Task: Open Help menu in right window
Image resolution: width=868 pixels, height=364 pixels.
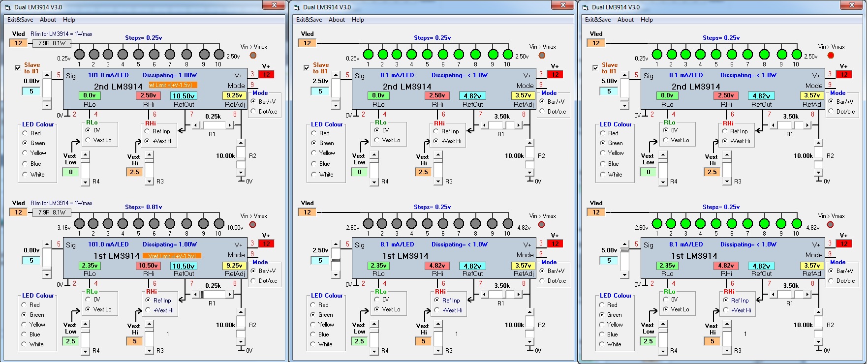Action: click(647, 20)
